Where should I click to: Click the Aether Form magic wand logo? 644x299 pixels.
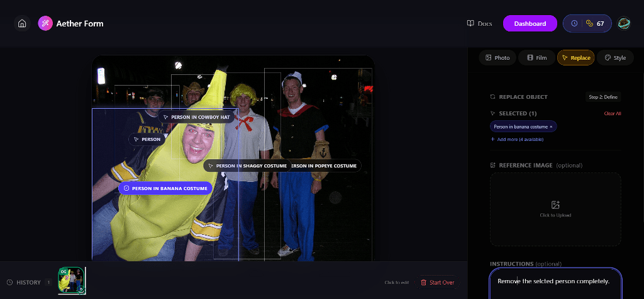click(x=45, y=24)
